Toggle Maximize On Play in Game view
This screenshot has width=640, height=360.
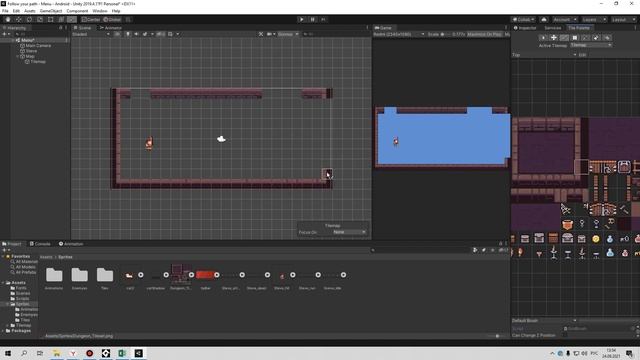click(x=484, y=34)
